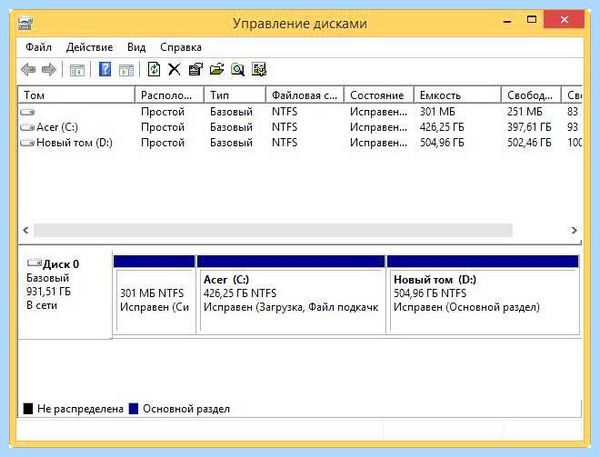
Task: Click the drive icon beside Новый том (D:)
Action: pyautogui.click(x=27, y=143)
